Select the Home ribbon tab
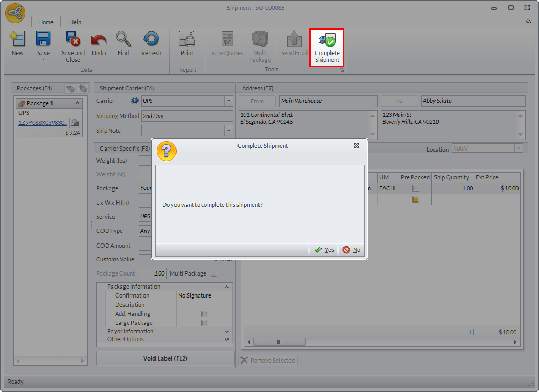 coord(46,22)
